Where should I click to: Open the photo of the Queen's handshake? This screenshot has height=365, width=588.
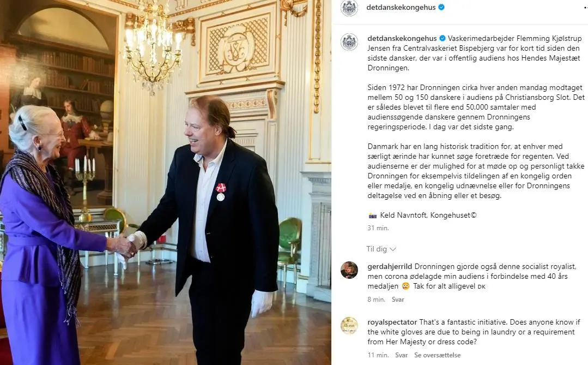point(165,182)
